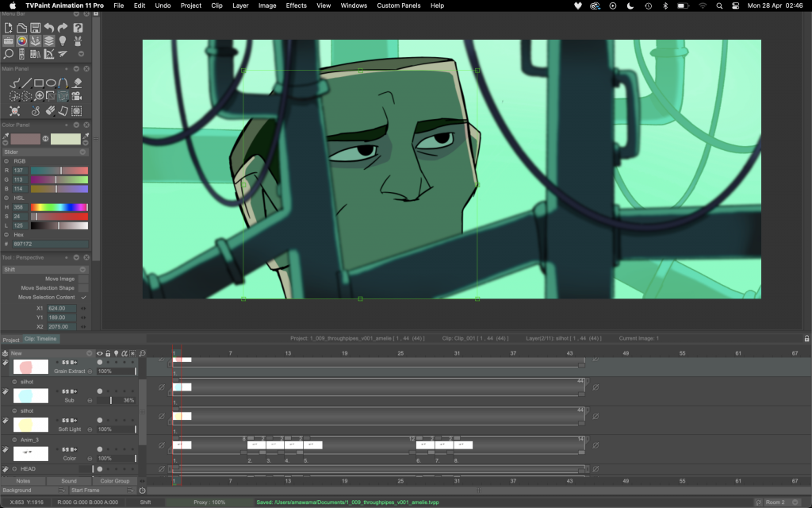The width and height of the screenshot is (812, 508).
Task: Toggle the toolbox main panel icon
Action: pyautogui.click(x=8, y=40)
